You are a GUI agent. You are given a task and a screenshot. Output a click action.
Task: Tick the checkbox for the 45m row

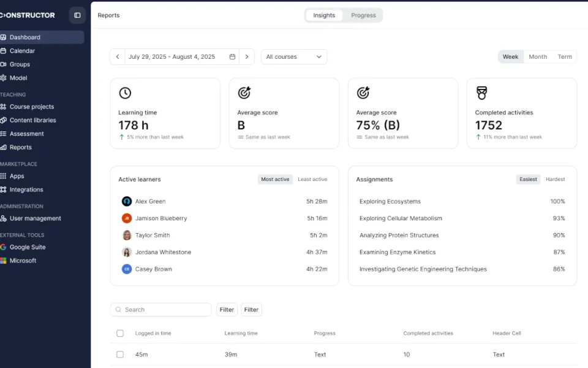click(x=120, y=355)
